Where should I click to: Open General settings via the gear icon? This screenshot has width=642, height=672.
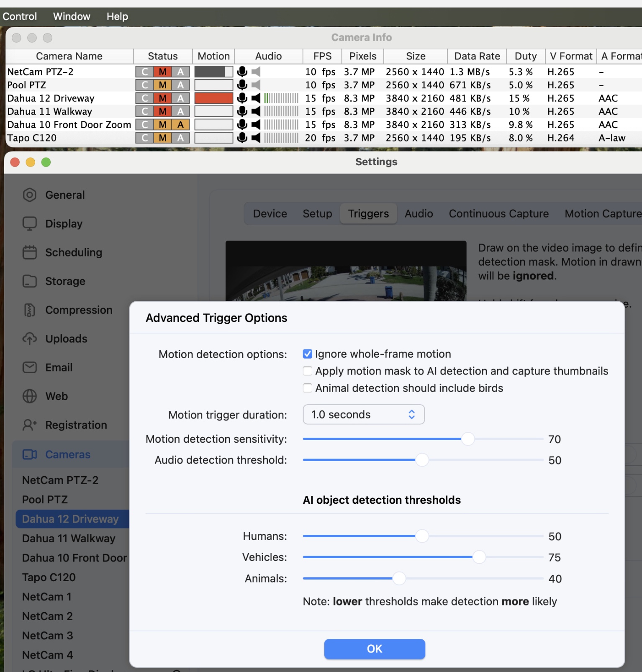(30, 195)
